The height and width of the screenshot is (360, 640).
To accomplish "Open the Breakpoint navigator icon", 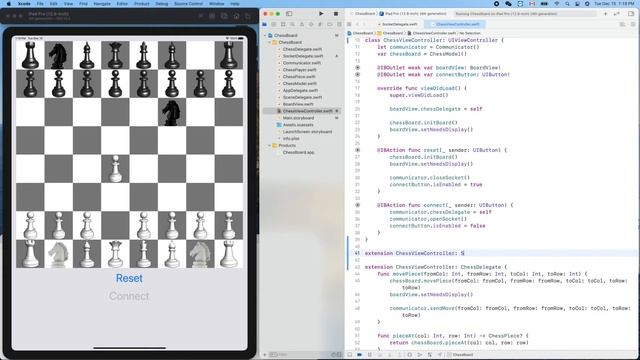I will coord(329,24).
